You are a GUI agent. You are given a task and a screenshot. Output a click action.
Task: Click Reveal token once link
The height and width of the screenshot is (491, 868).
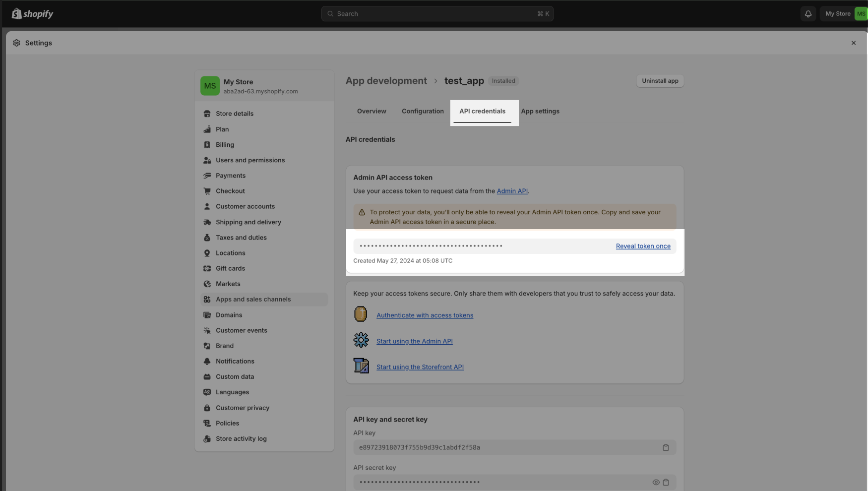pyautogui.click(x=643, y=246)
